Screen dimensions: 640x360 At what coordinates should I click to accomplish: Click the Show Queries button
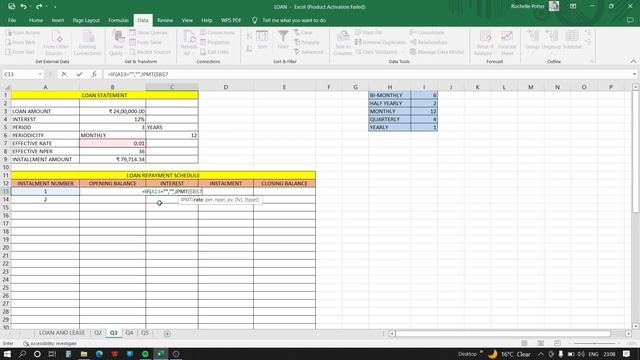click(x=148, y=32)
